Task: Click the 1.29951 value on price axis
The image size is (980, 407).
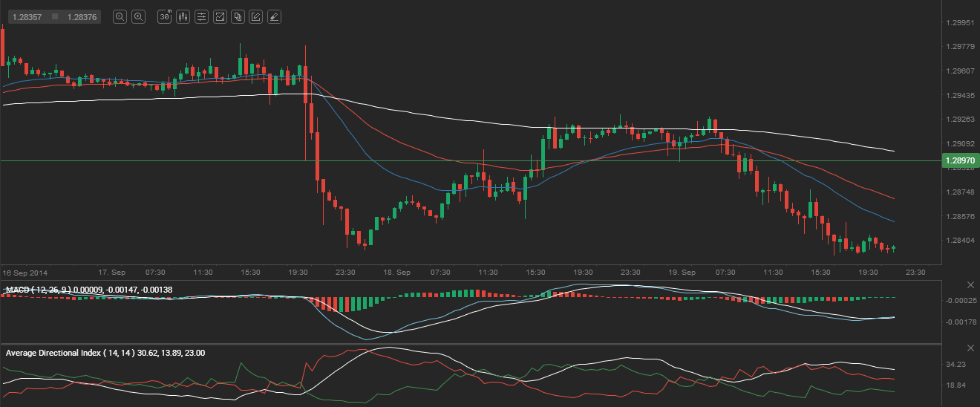Action: tap(960, 22)
